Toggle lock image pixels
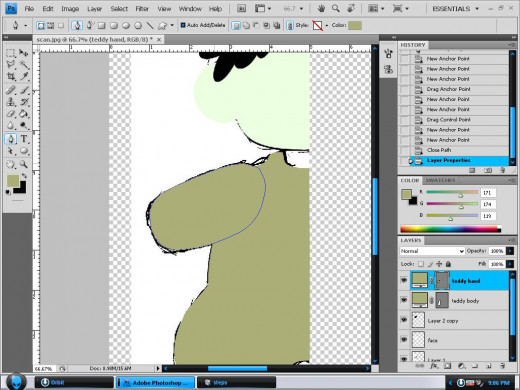Image resolution: width=520 pixels, height=390 pixels. pos(430,264)
